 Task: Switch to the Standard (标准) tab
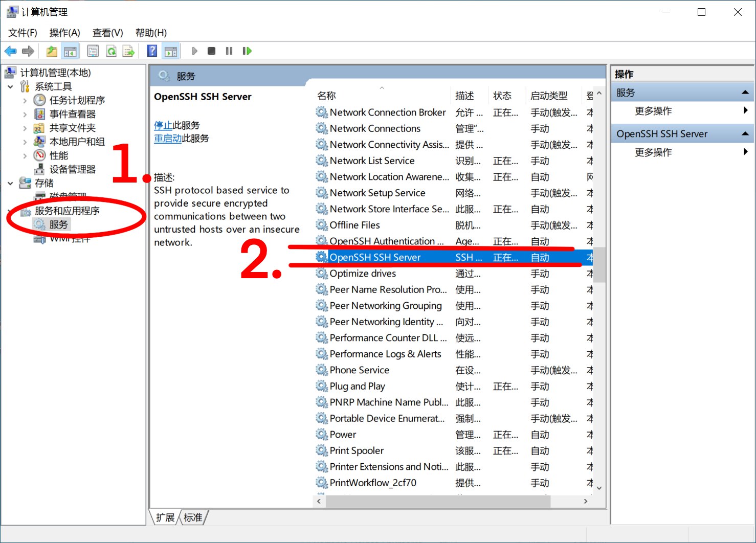193,517
